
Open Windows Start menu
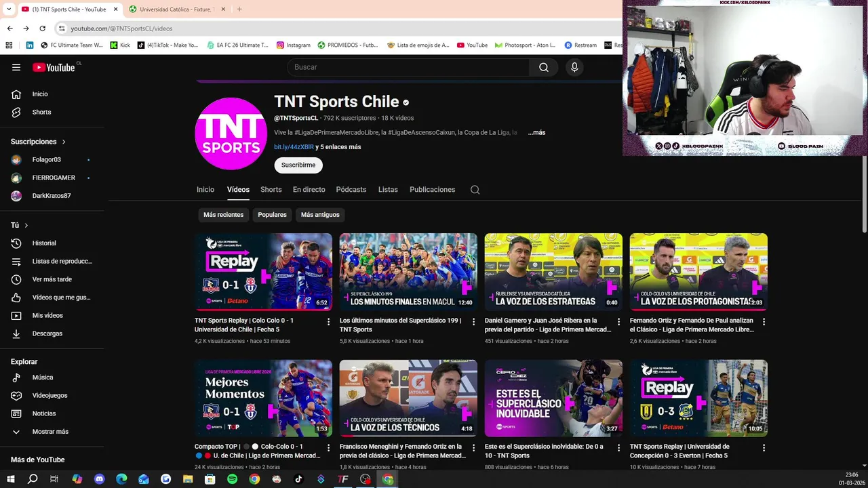tap(10, 479)
